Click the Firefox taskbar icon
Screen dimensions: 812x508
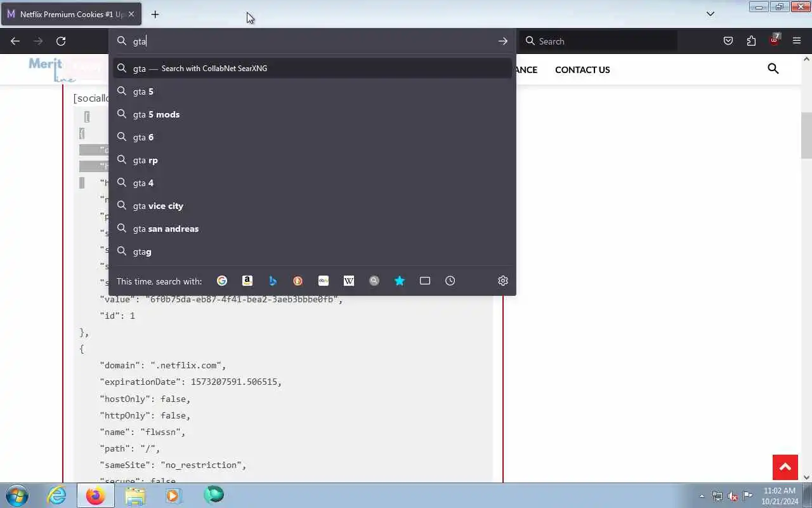pos(96,495)
